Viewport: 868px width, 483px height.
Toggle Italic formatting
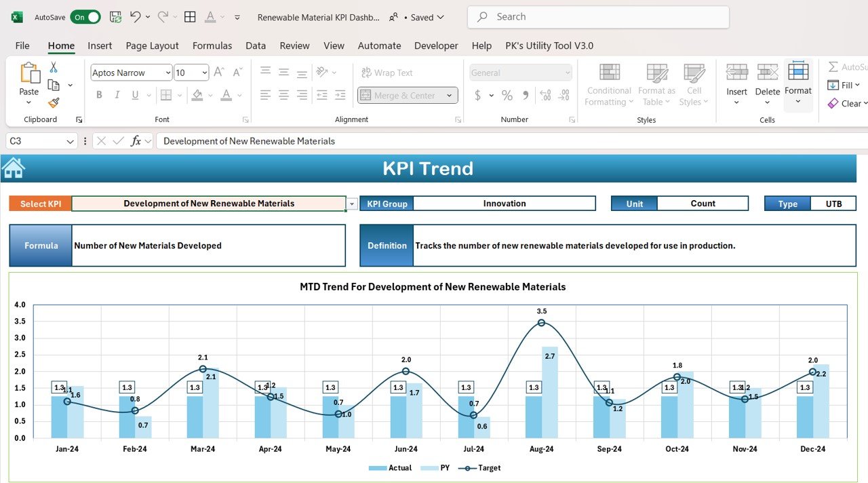pyautogui.click(x=117, y=95)
